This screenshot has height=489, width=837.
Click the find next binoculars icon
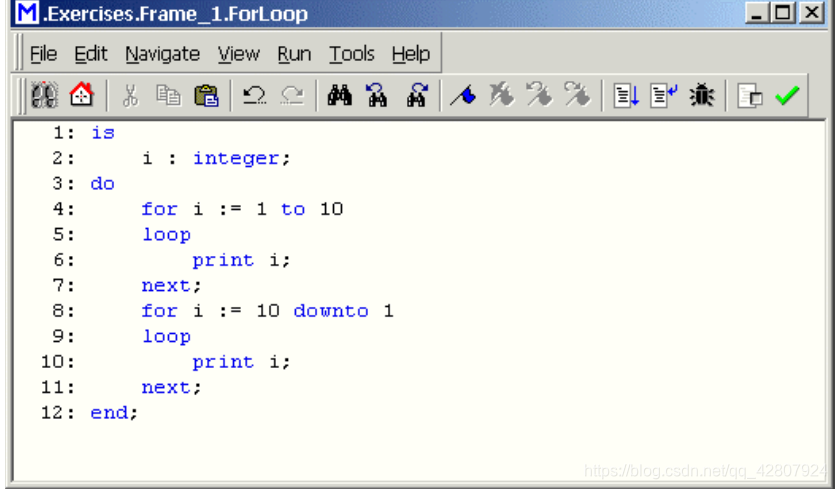point(416,96)
